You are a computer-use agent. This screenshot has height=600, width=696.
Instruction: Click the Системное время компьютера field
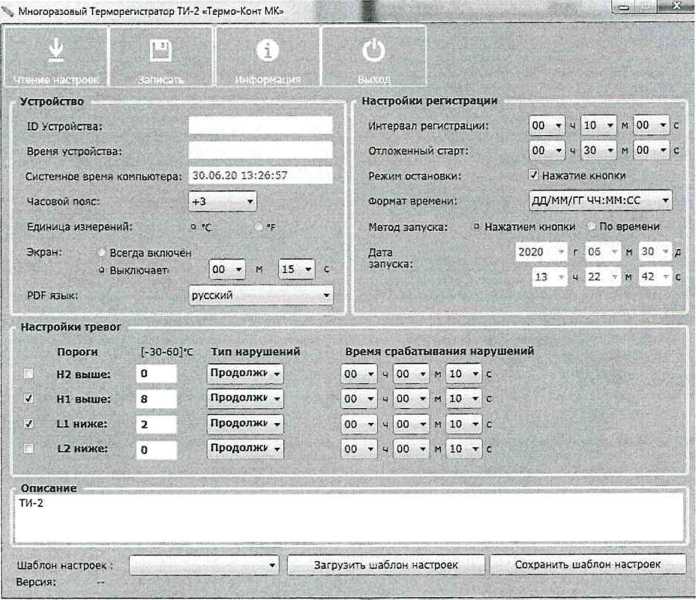(x=261, y=175)
